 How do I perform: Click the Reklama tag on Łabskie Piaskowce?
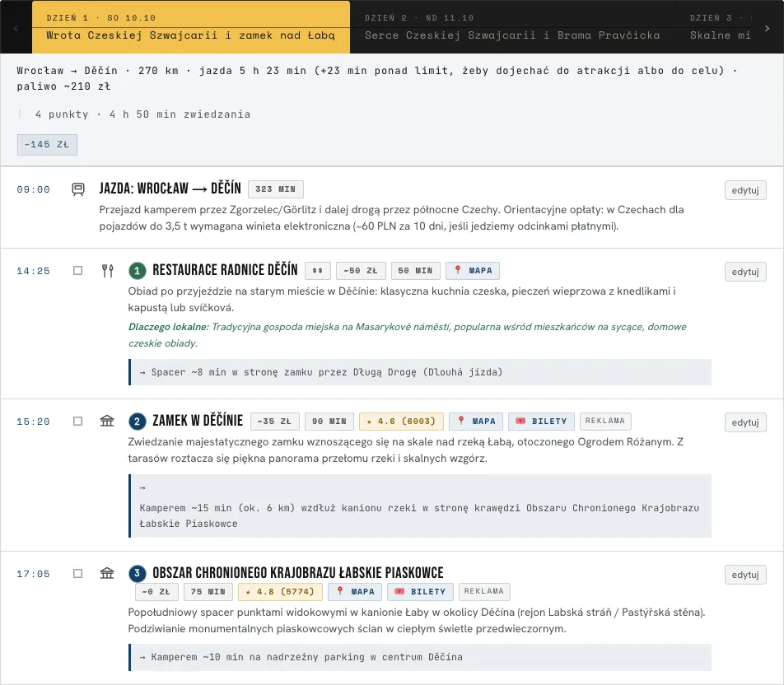(484, 591)
